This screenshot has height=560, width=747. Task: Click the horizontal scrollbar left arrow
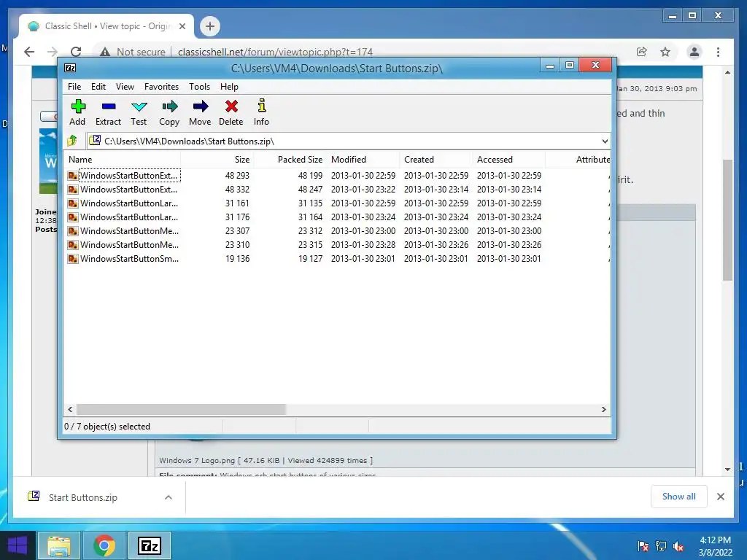[70, 410]
